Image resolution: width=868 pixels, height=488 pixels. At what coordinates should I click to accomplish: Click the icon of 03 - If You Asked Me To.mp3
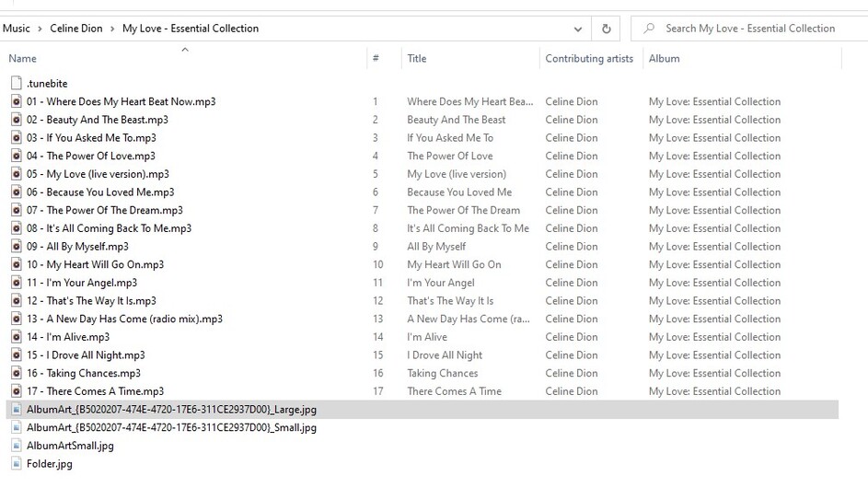(17, 138)
